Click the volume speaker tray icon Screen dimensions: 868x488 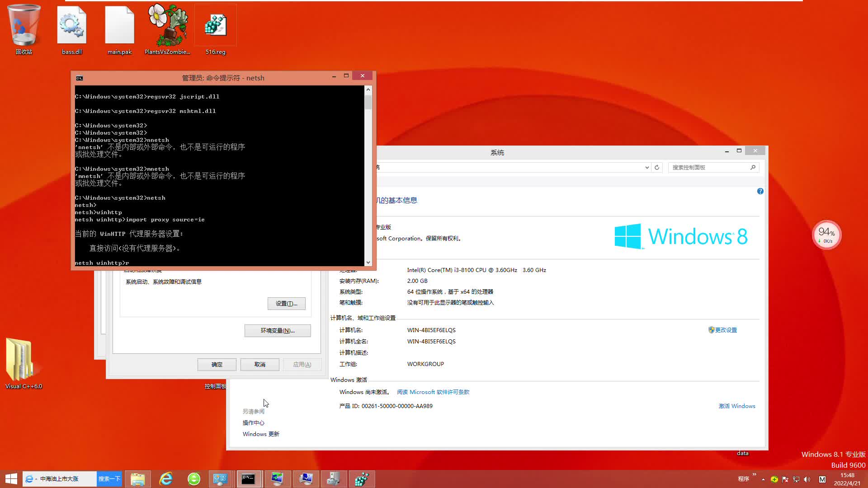click(807, 479)
